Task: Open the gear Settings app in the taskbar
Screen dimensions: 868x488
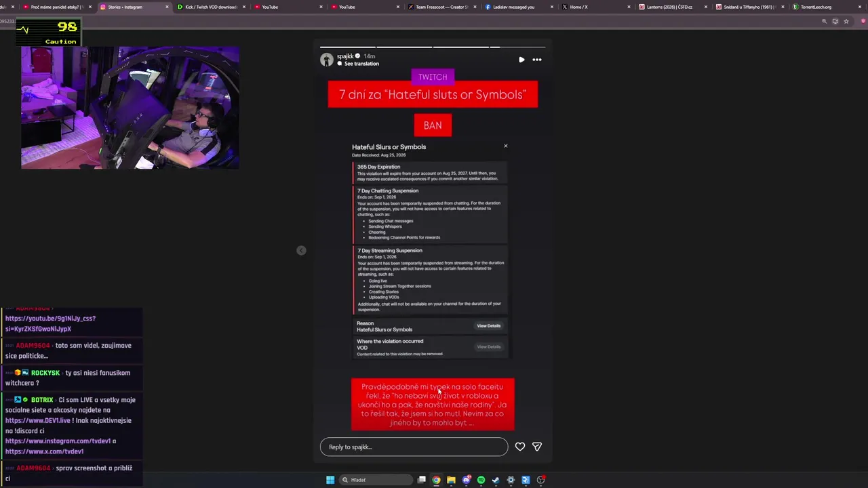Action: [511, 480]
